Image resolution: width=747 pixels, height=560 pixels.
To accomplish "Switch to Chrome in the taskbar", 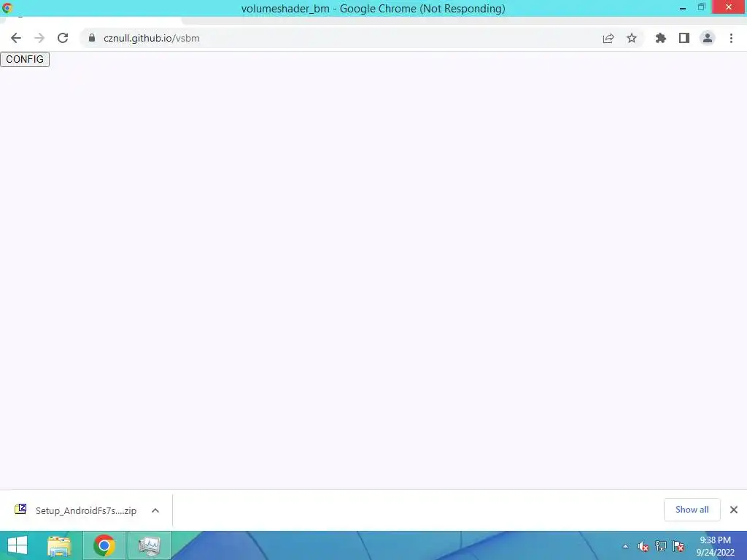I will tap(104, 545).
